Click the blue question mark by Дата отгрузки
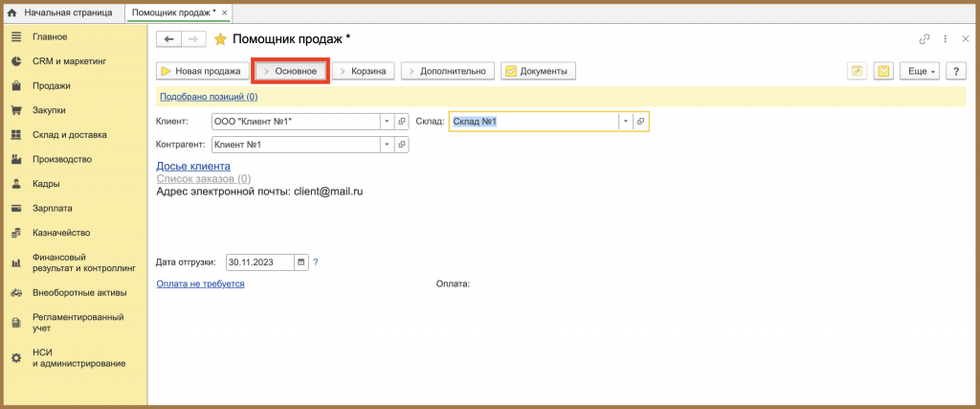The height and width of the screenshot is (409, 980). 316,262
